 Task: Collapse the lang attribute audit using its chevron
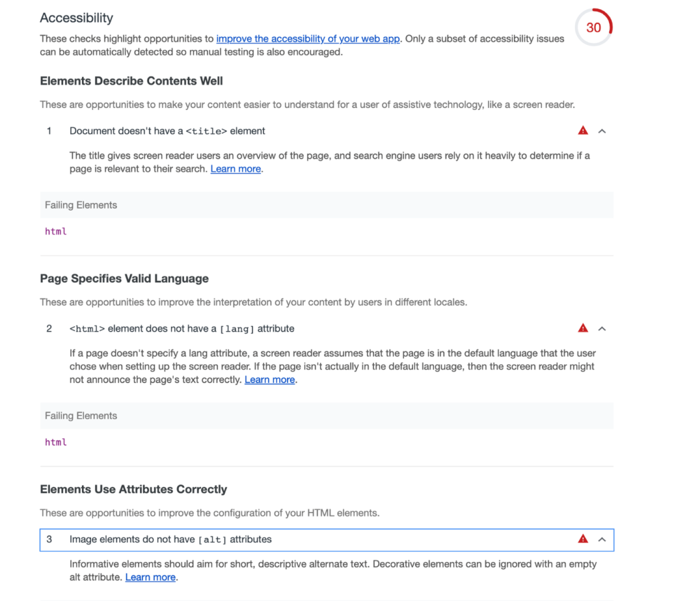(602, 328)
